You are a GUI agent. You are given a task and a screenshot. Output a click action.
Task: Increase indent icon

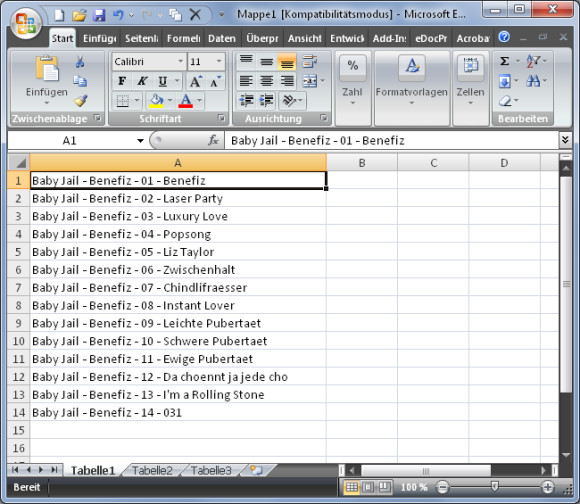(266, 100)
